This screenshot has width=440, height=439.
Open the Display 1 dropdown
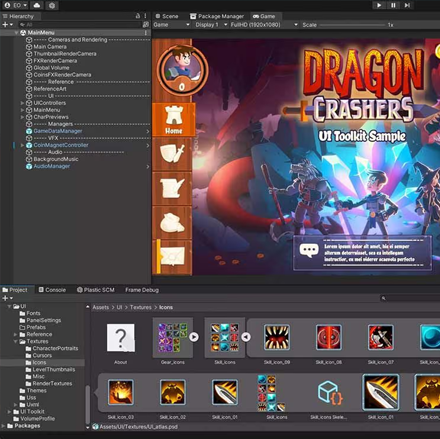coord(212,25)
